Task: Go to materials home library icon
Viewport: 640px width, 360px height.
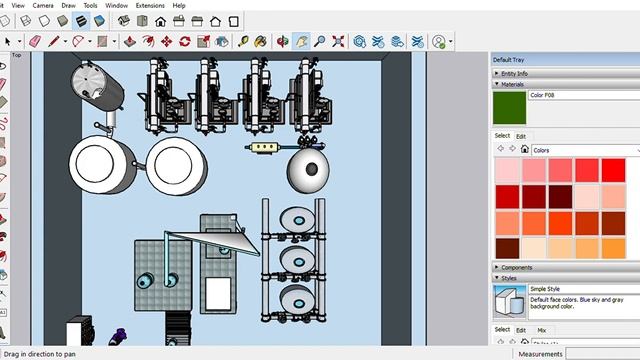Action: [525, 149]
